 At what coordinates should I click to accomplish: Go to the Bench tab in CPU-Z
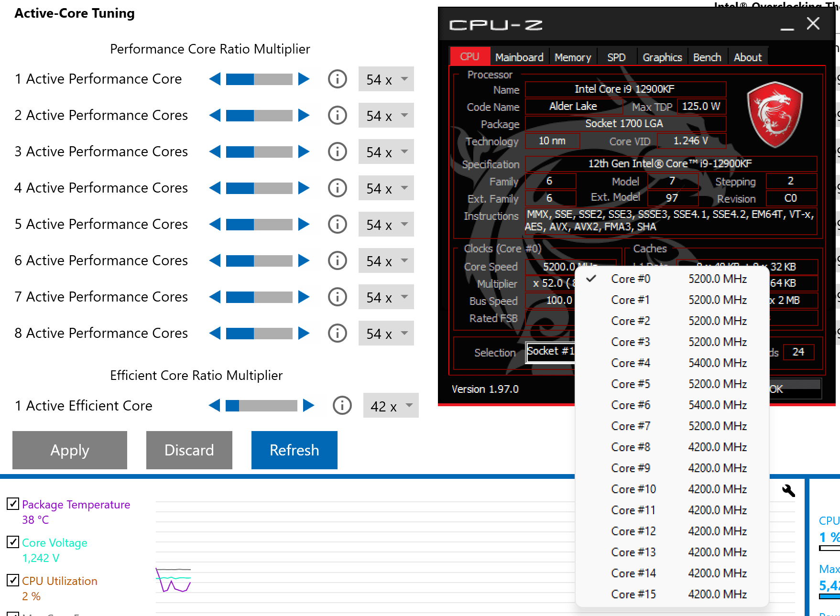[x=707, y=57]
